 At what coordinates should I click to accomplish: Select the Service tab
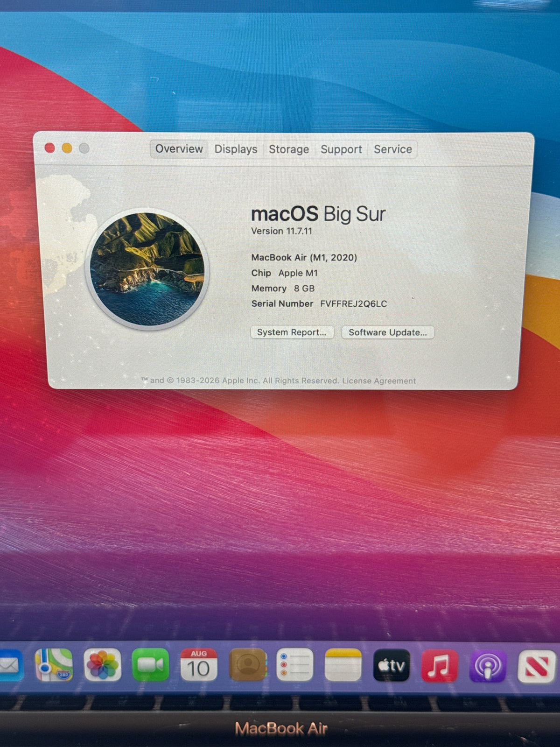393,149
